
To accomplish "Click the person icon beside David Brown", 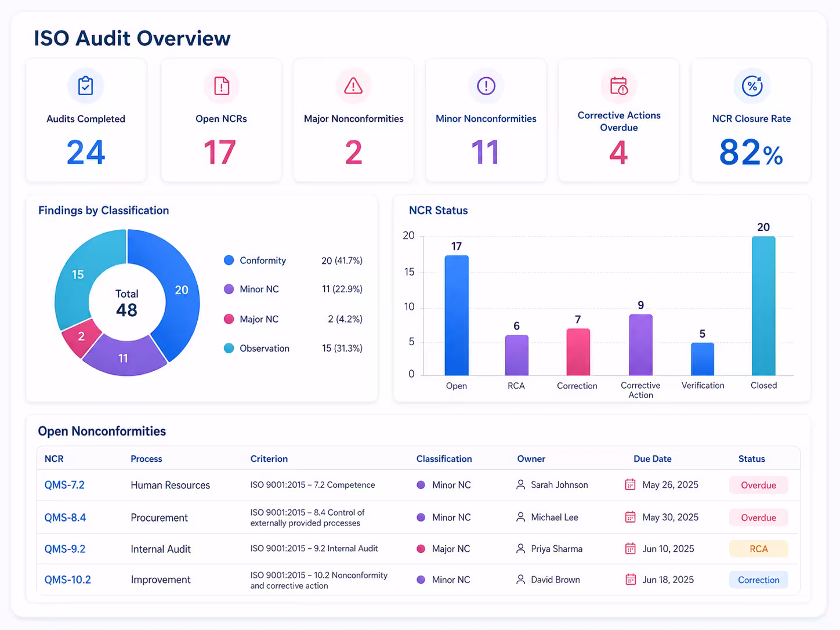I will point(521,580).
